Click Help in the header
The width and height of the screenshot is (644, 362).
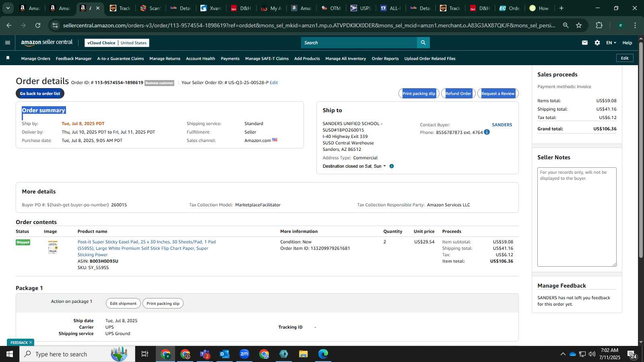[627, 43]
